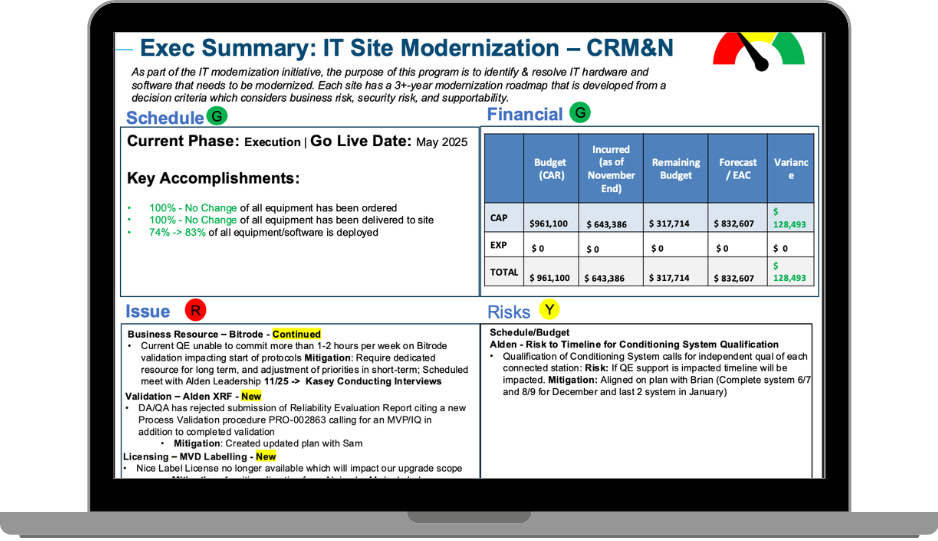Click the 'Incurred (as of November End)' column header
The image size is (938, 541).
611,169
